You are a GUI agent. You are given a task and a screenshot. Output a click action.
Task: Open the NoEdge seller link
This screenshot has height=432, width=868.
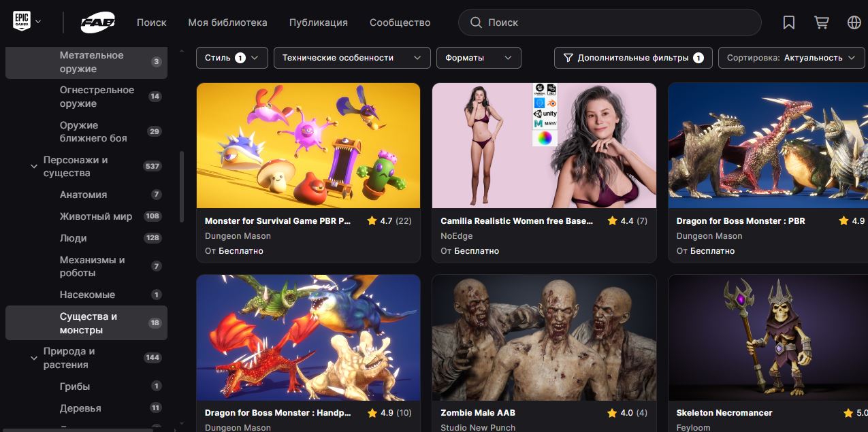456,236
